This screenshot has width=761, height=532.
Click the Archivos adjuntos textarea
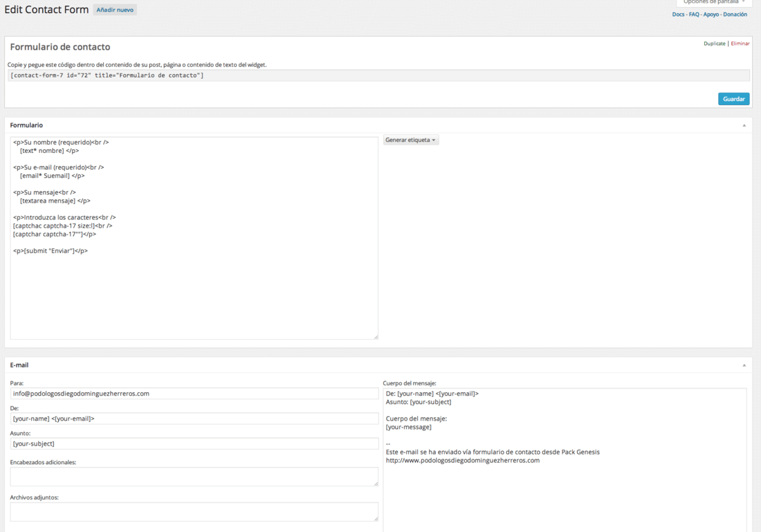(x=194, y=512)
